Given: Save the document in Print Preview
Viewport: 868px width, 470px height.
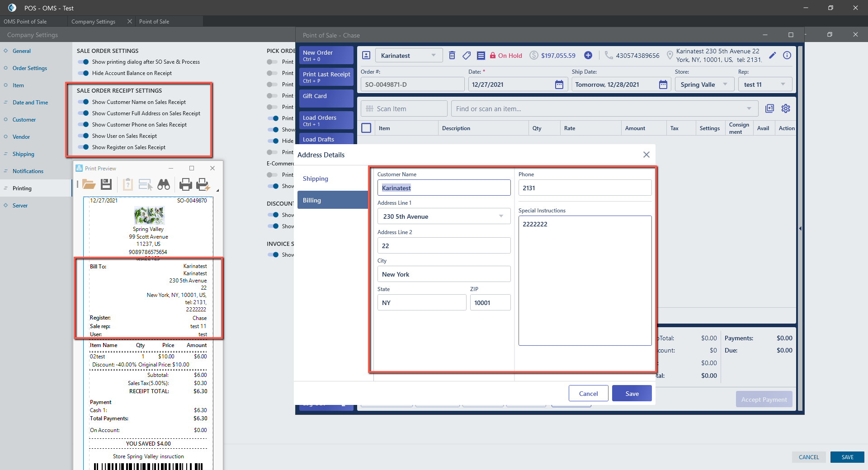Looking at the screenshot, I should click(x=106, y=184).
